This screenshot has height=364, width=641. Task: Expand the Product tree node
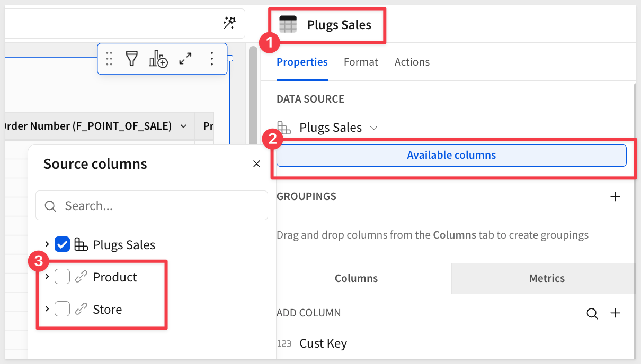pyautogui.click(x=47, y=277)
